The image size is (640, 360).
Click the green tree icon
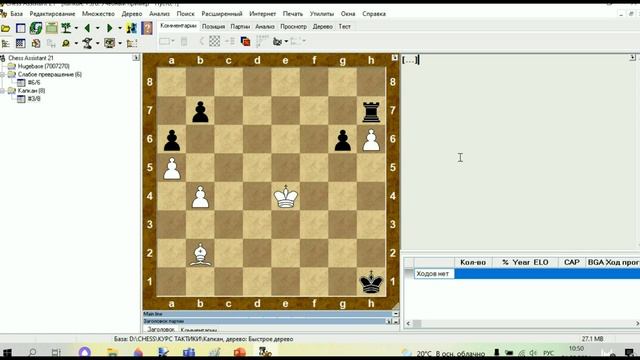pyautogui.click(x=66, y=28)
